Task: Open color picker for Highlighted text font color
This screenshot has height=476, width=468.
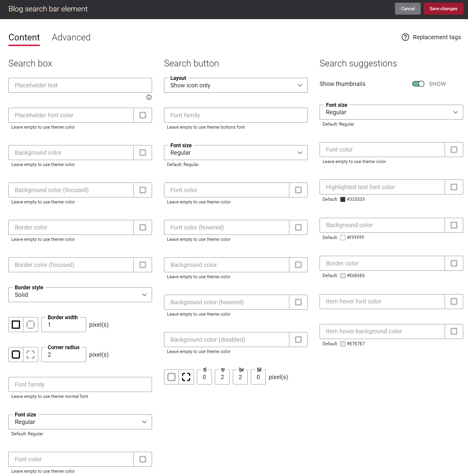Action: click(454, 187)
